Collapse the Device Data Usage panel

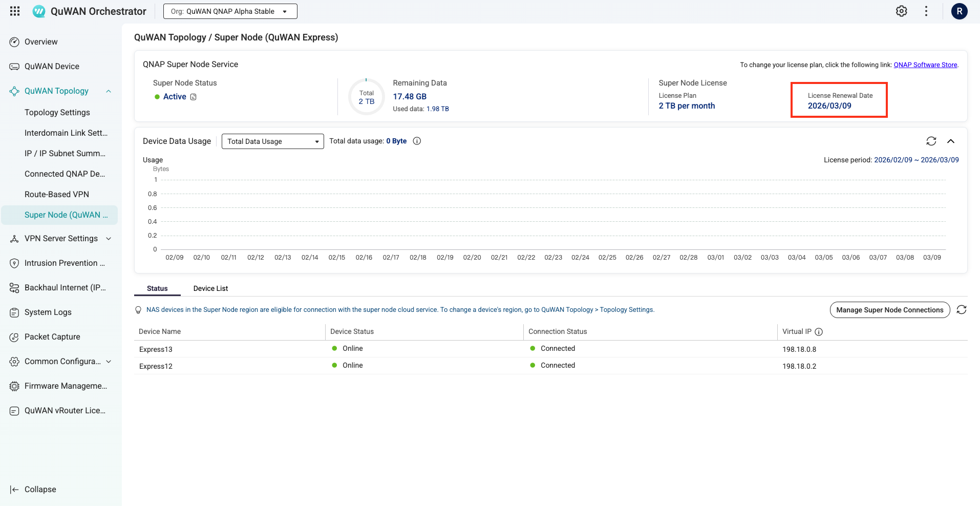click(951, 141)
